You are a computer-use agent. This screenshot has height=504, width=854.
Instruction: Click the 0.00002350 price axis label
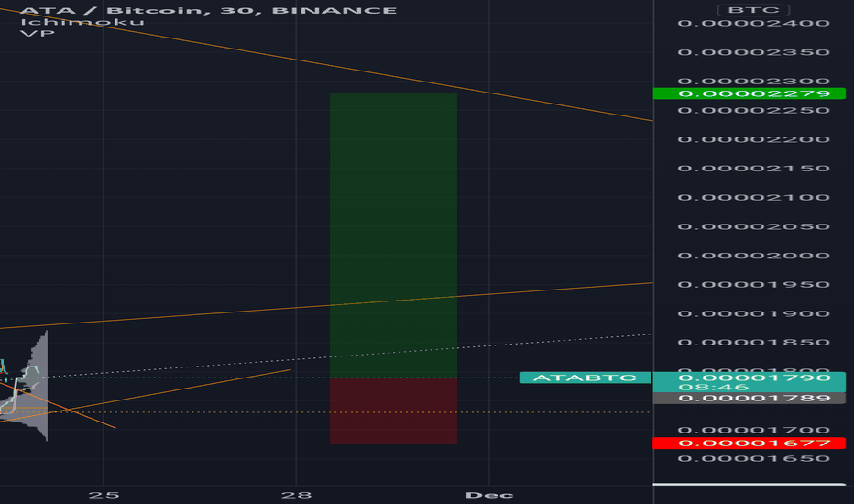(754, 52)
